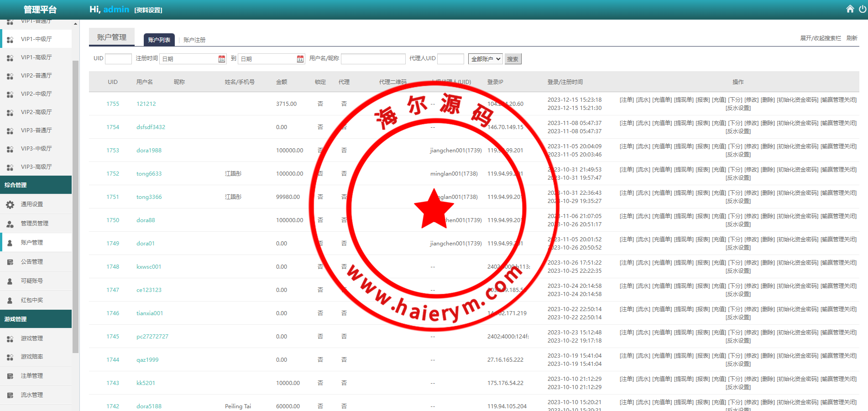The height and width of the screenshot is (411, 868).
Task: Open the 资料设置 profile settings link
Action: coord(148,10)
